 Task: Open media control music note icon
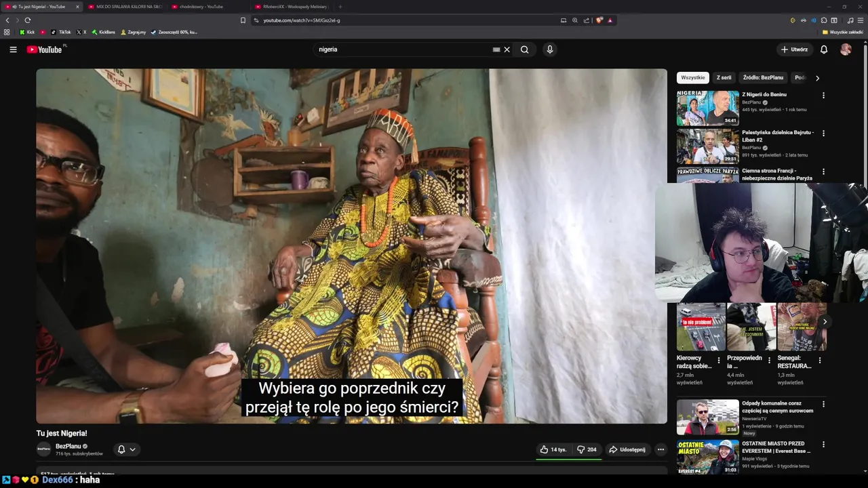(850, 20)
